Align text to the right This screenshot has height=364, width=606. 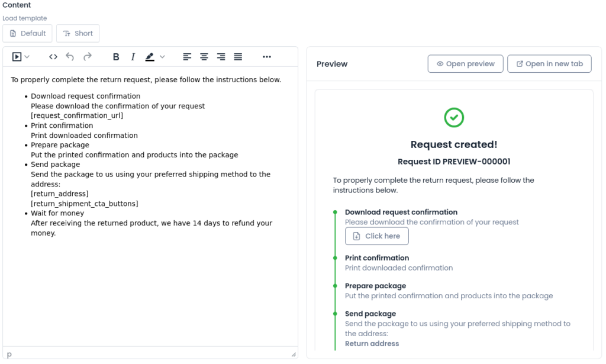(221, 57)
